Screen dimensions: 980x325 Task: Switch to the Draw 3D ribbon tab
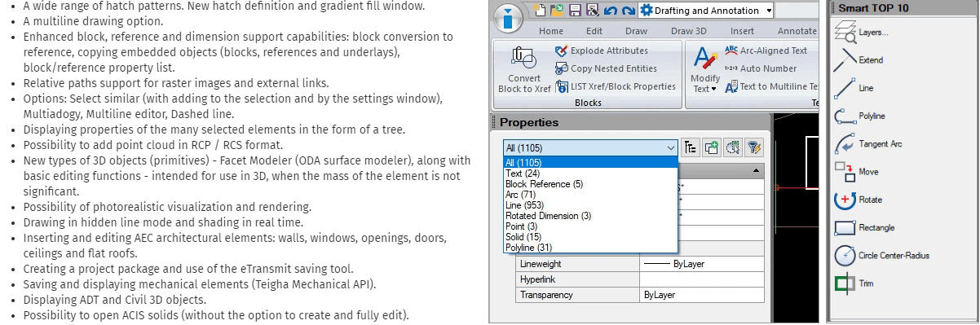click(688, 31)
